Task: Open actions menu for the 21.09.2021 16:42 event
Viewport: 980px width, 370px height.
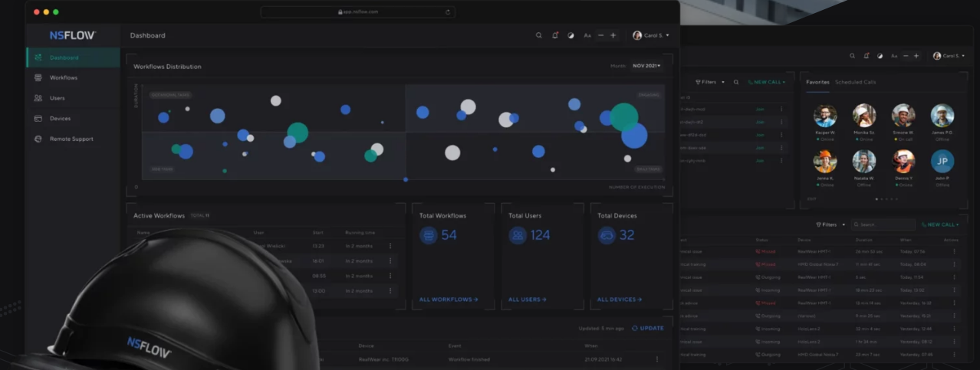Action: coord(657,359)
